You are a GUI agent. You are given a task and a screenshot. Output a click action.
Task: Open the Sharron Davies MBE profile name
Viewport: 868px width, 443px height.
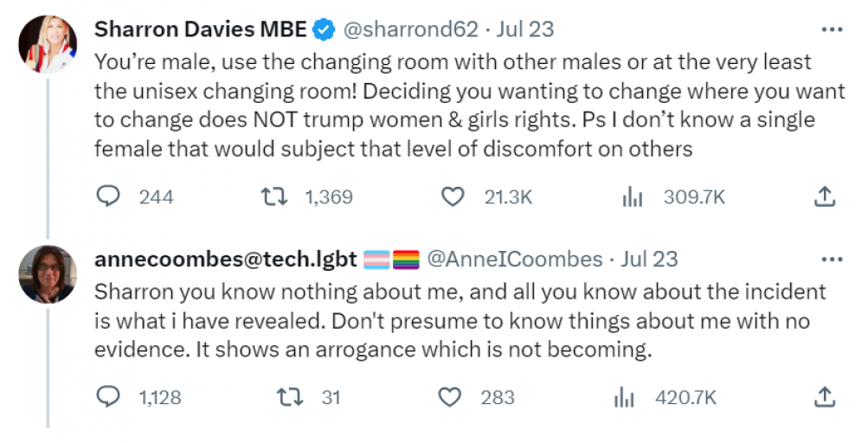(x=201, y=29)
